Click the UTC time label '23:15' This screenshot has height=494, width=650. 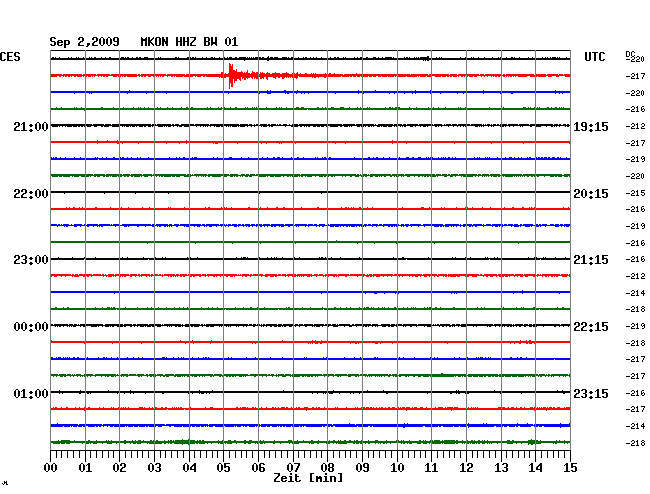click(x=591, y=393)
